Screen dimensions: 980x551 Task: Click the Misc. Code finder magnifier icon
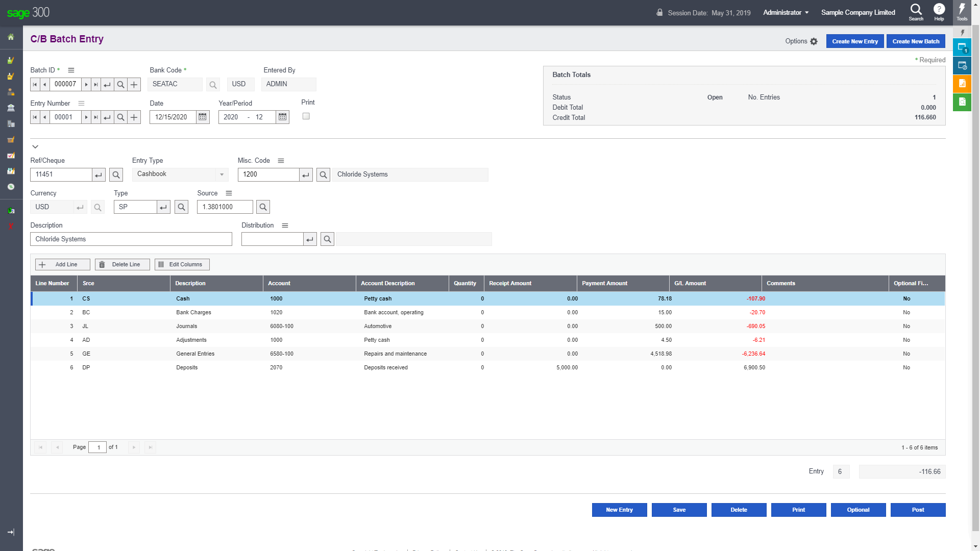point(323,175)
